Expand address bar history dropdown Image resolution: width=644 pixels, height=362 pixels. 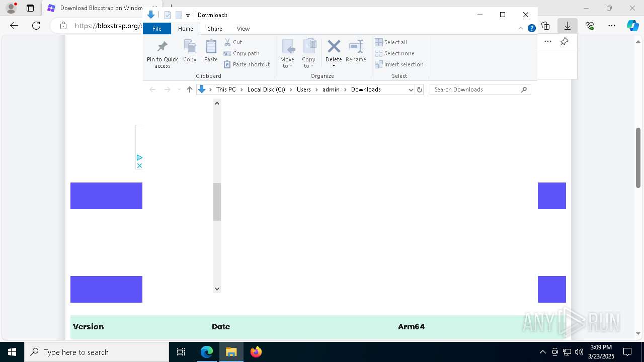(411, 89)
